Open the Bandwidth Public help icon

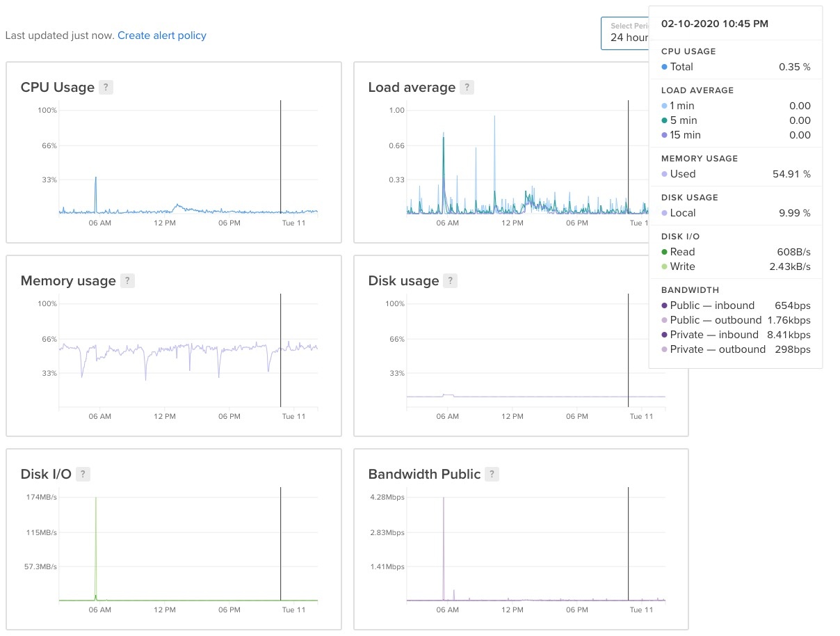(492, 474)
